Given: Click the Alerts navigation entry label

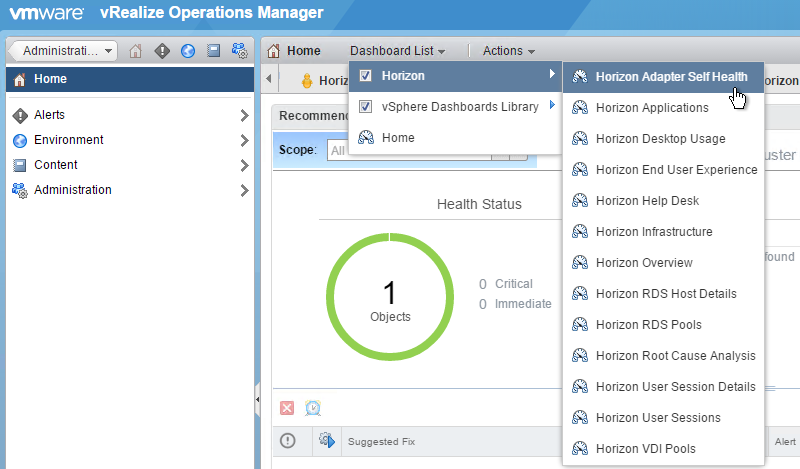Looking at the screenshot, I should coord(49,115).
